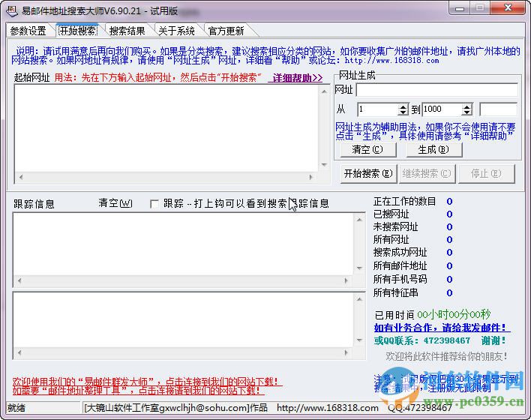Click the 或QQ联系: 472398467 text
The width and height of the screenshot is (531, 420).
click(422, 340)
